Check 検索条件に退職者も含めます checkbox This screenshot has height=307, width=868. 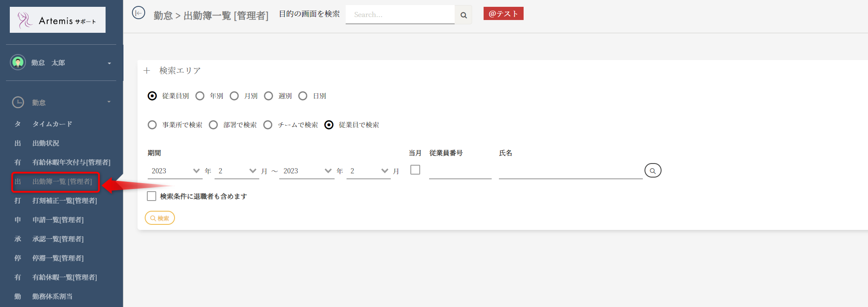coord(152,196)
